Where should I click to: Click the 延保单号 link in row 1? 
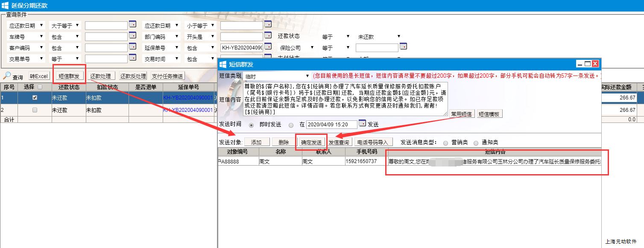[187, 98]
